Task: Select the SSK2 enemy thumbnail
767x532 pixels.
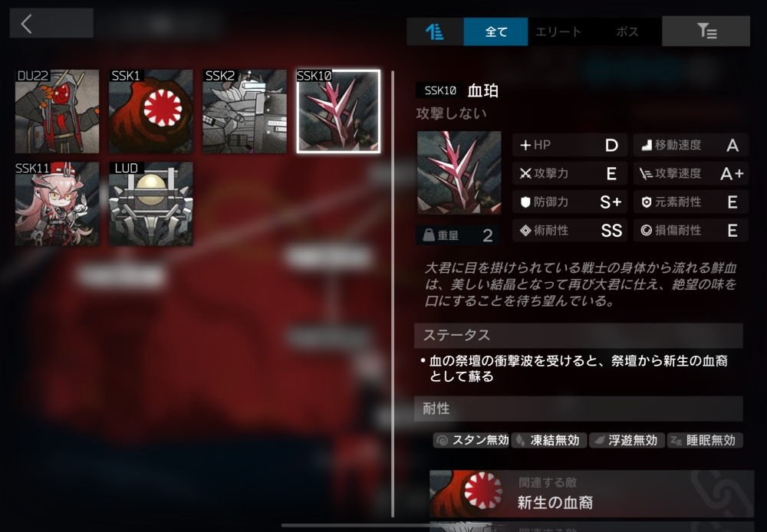Action: click(245, 111)
